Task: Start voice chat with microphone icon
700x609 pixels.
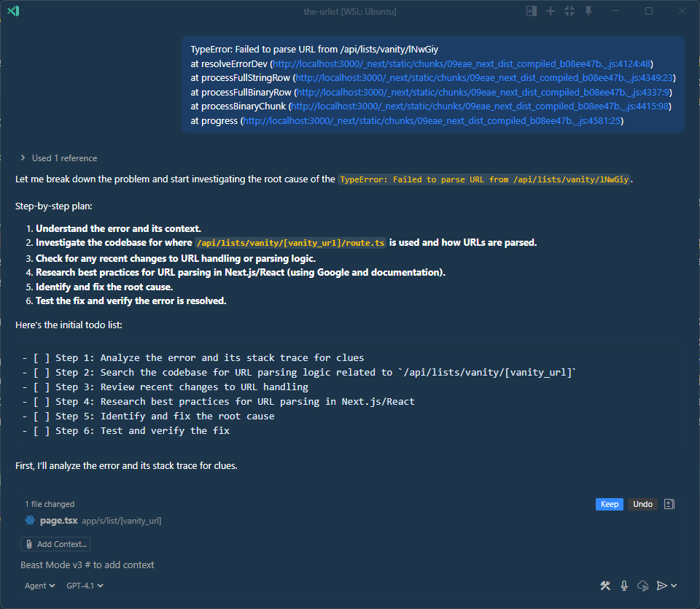Action: 624,586
